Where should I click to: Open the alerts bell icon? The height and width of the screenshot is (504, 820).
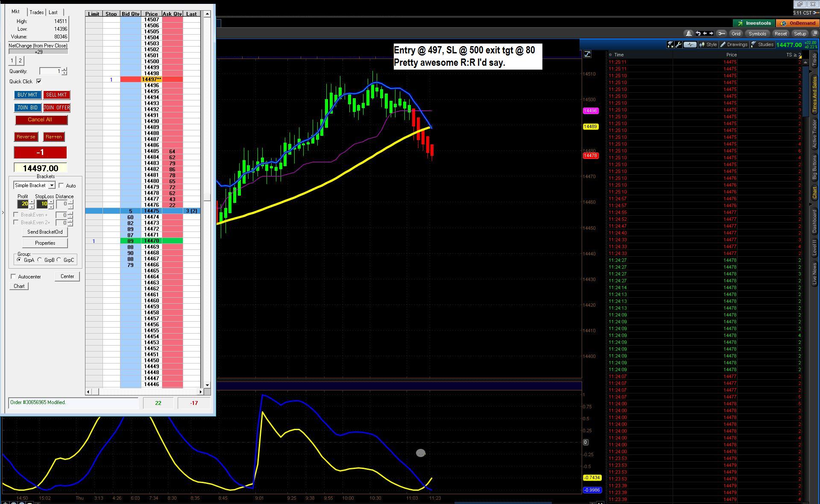click(688, 34)
